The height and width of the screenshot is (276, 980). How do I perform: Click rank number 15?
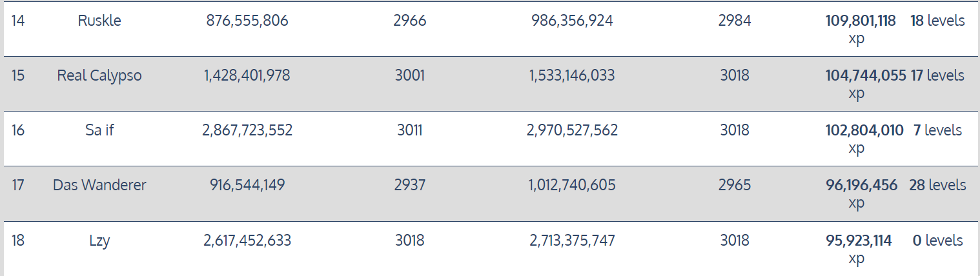coord(18,75)
